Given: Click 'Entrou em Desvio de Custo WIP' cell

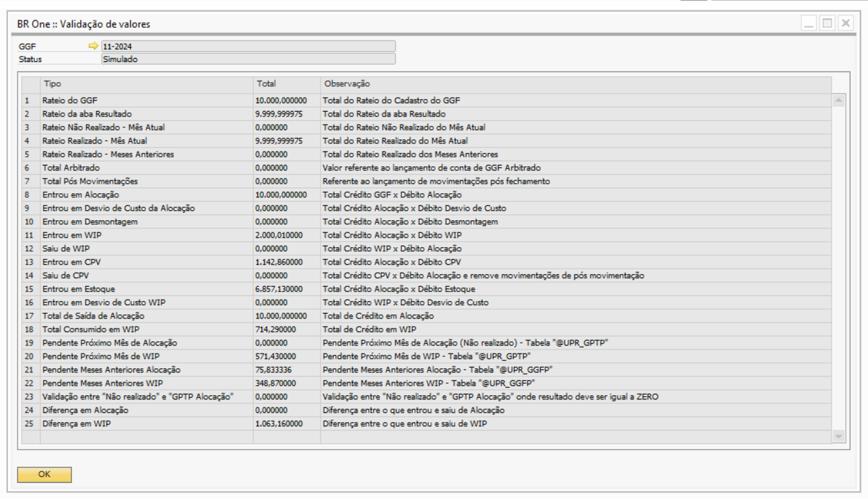Looking at the screenshot, I should (147, 302).
